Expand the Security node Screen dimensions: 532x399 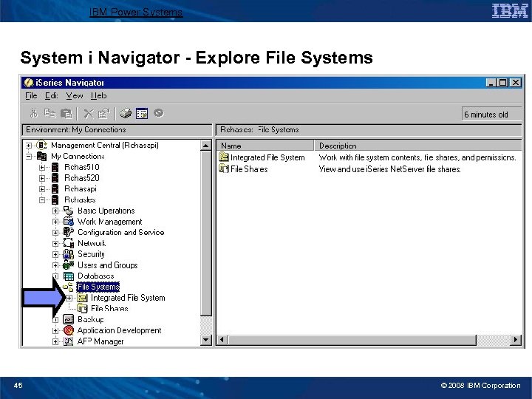[55, 254]
